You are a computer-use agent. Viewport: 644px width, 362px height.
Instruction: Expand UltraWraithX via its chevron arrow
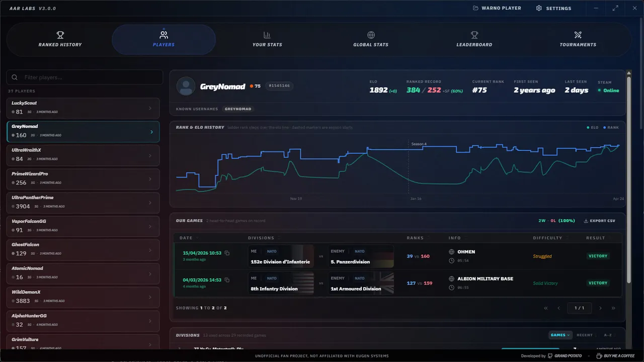click(150, 156)
